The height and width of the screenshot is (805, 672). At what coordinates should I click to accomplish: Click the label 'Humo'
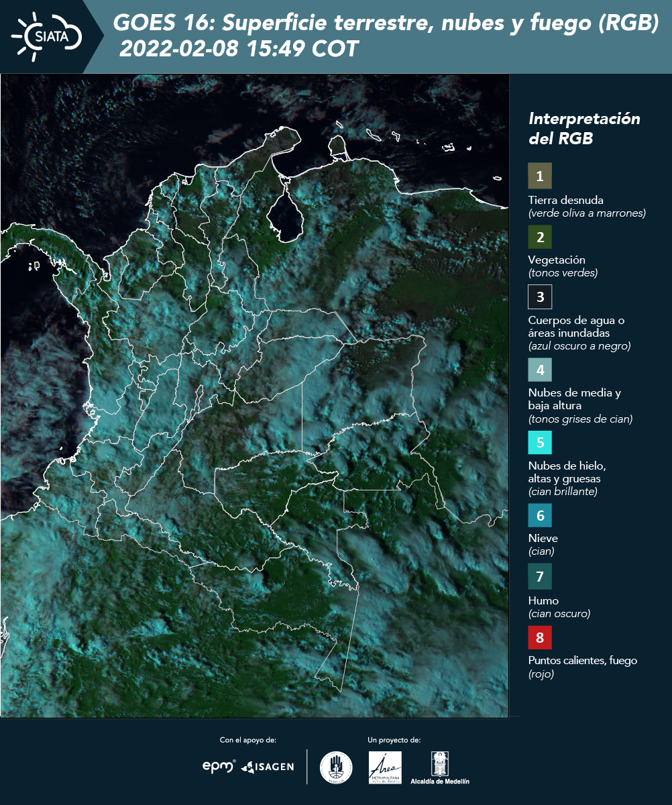[543, 600]
